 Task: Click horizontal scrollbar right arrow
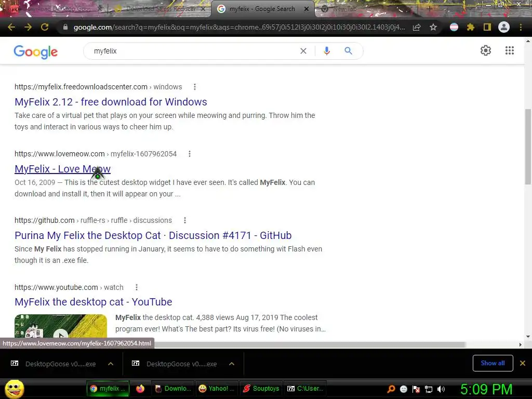[x=521, y=344]
